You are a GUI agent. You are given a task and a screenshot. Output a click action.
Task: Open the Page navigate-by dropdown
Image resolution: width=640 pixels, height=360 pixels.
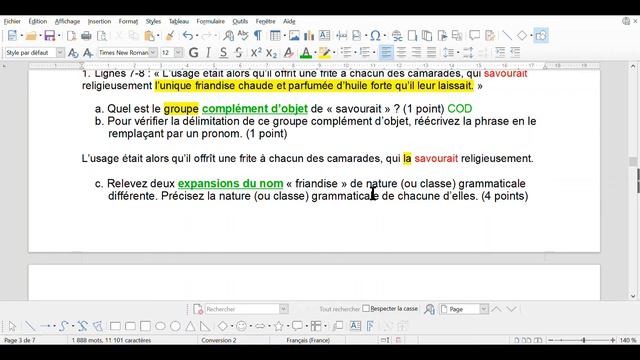tap(484, 309)
